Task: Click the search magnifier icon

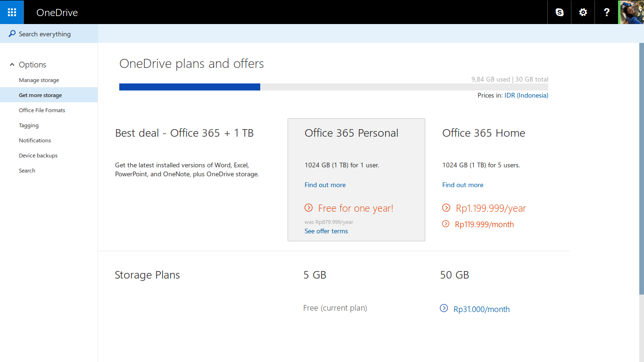Action: (x=12, y=34)
